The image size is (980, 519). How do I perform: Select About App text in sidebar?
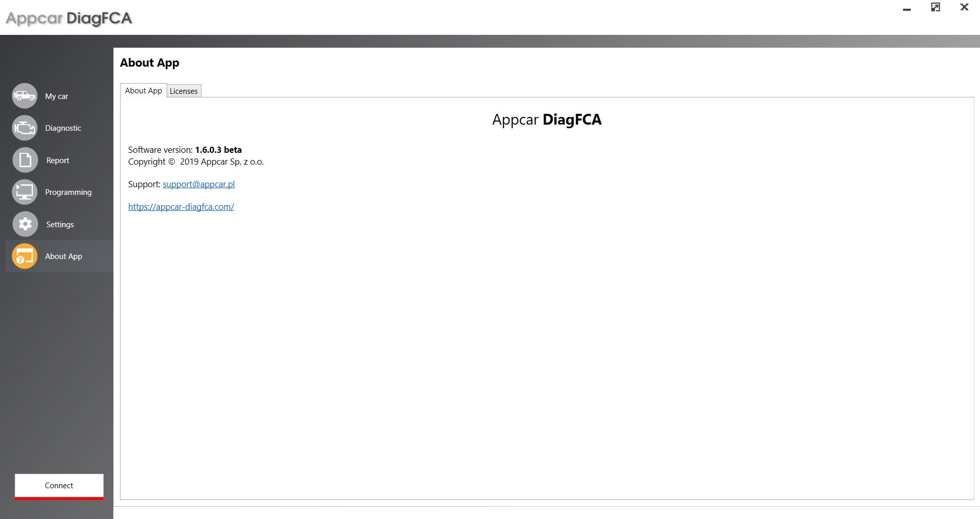pos(64,256)
